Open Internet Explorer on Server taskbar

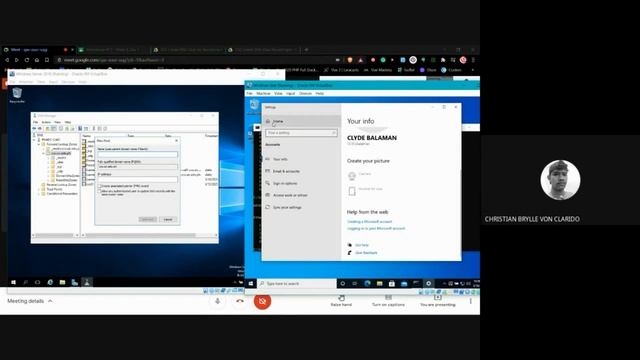[50, 282]
